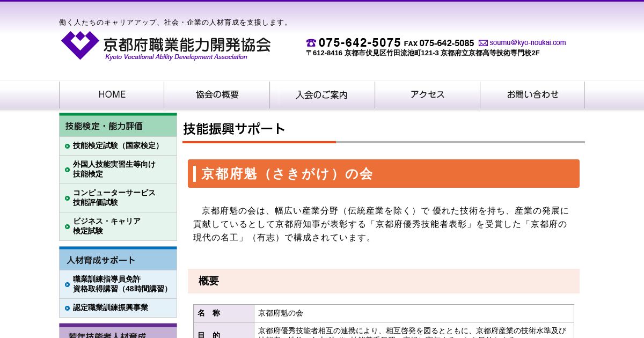Image resolution: width=644 pixels, height=338 pixels.
Task: Open 技能検定試験(国家検定) sidebar link
Action: click(118, 146)
